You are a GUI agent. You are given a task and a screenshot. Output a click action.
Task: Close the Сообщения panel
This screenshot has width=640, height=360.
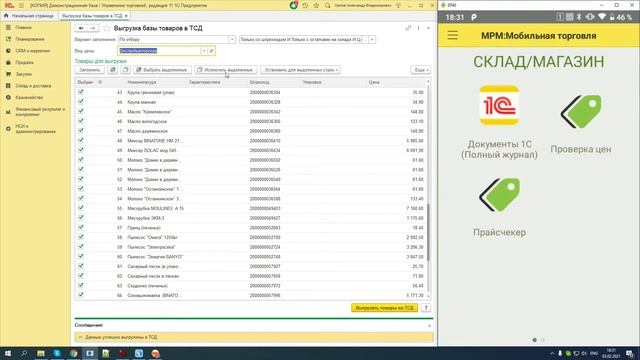(429, 325)
